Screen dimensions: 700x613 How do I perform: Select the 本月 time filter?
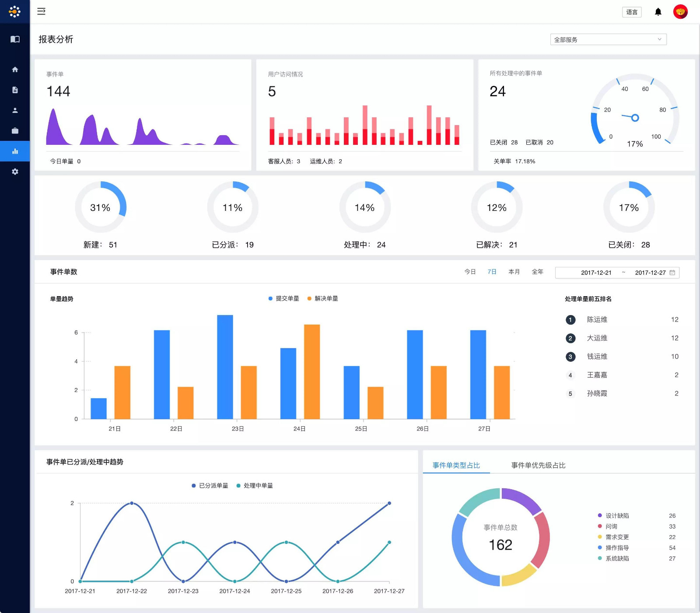pos(514,272)
